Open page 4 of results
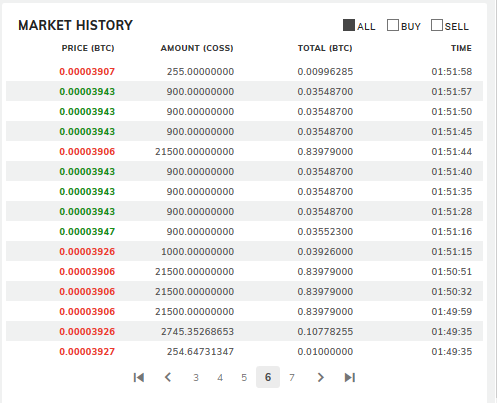Image resolution: width=497 pixels, height=403 pixels. point(220,377)
